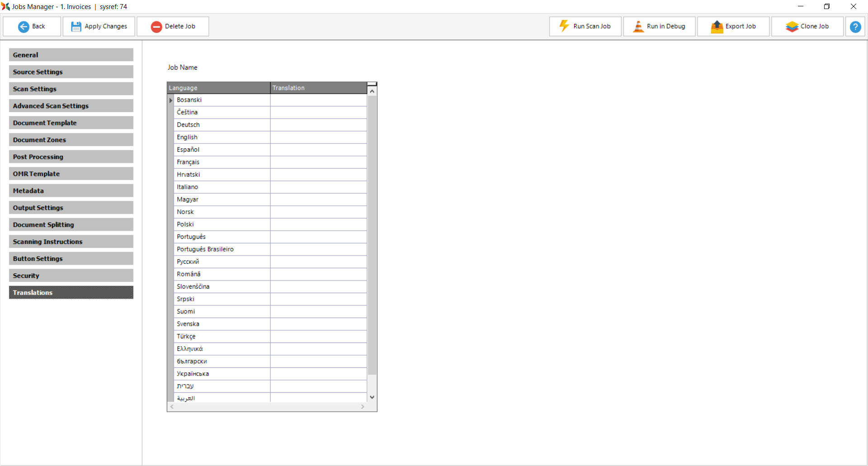Click the Language column header

[x=219, y=88]
